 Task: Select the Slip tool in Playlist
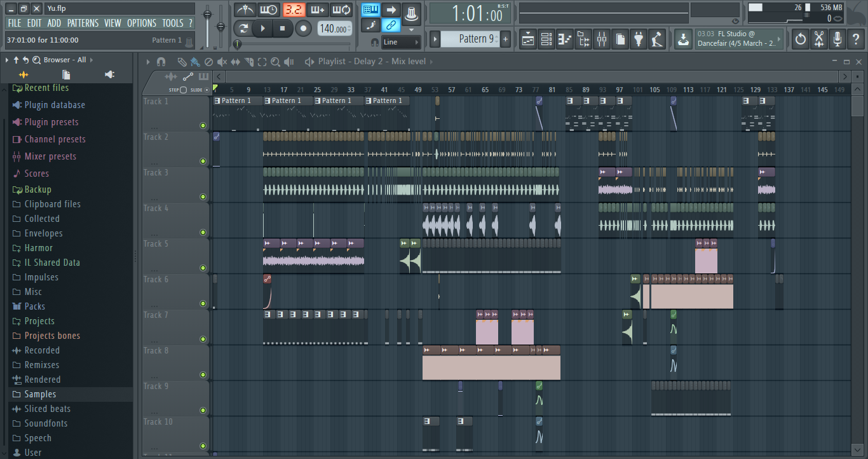coord(235,62)
